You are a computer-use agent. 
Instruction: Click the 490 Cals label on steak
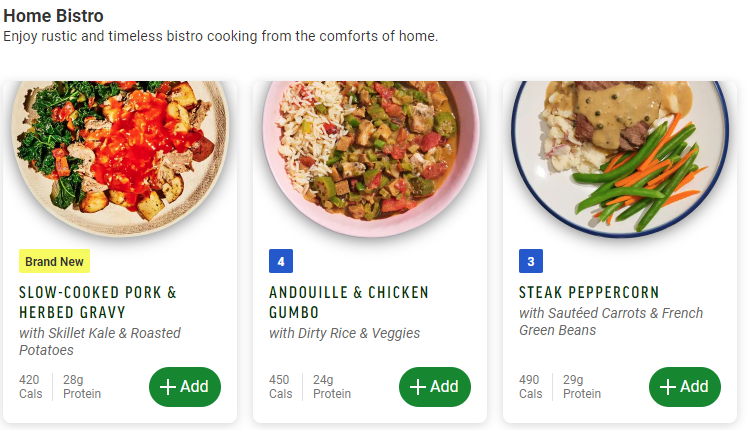(x=530, y=387)
